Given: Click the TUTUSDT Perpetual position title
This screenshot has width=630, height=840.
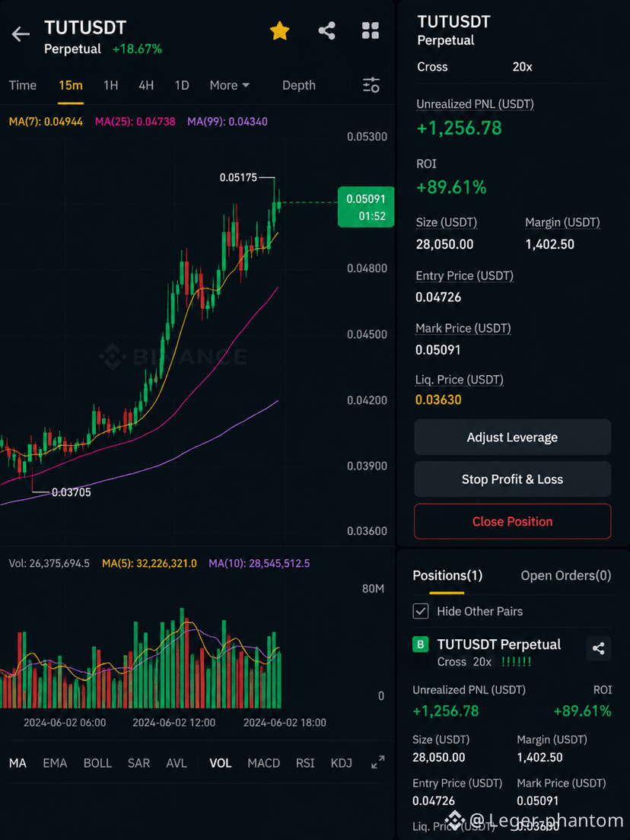Looking at the screenshot, I should click(x=499, y=644).
